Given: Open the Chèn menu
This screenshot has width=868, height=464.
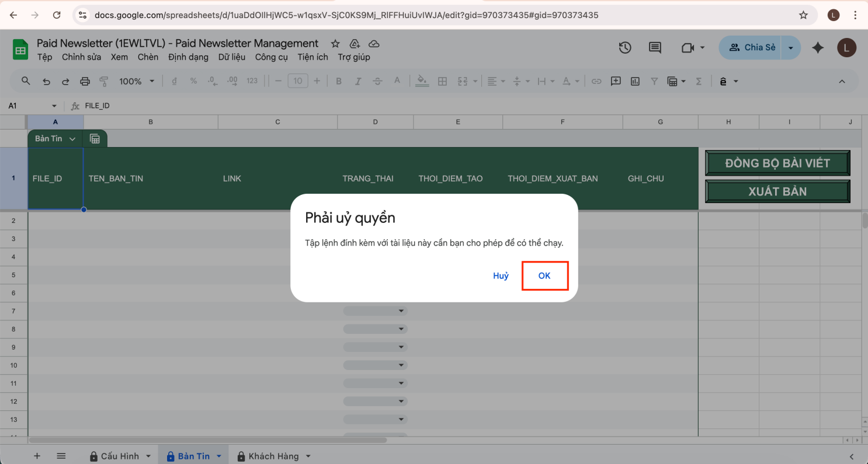Looking at the screenshot, I should coord(148,57).
